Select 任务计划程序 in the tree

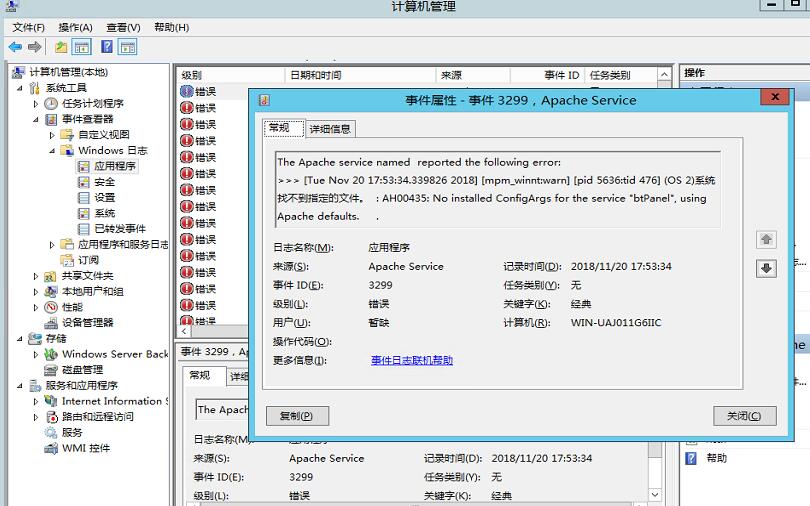pos(93,103)
